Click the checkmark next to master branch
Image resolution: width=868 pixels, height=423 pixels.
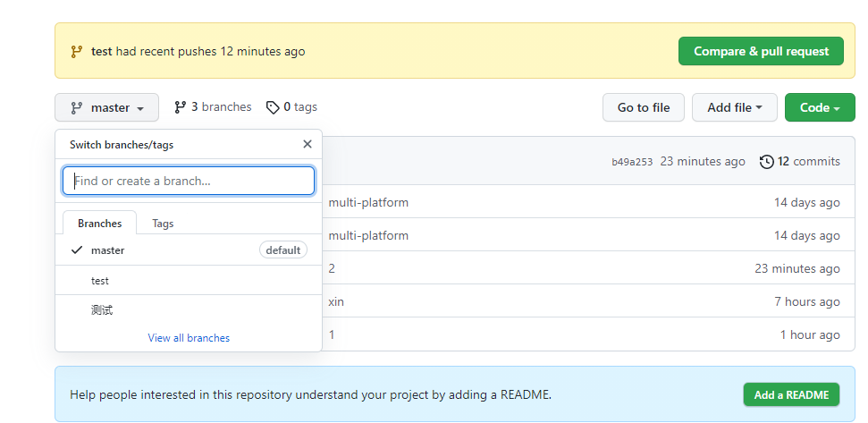tap(77, 250)
